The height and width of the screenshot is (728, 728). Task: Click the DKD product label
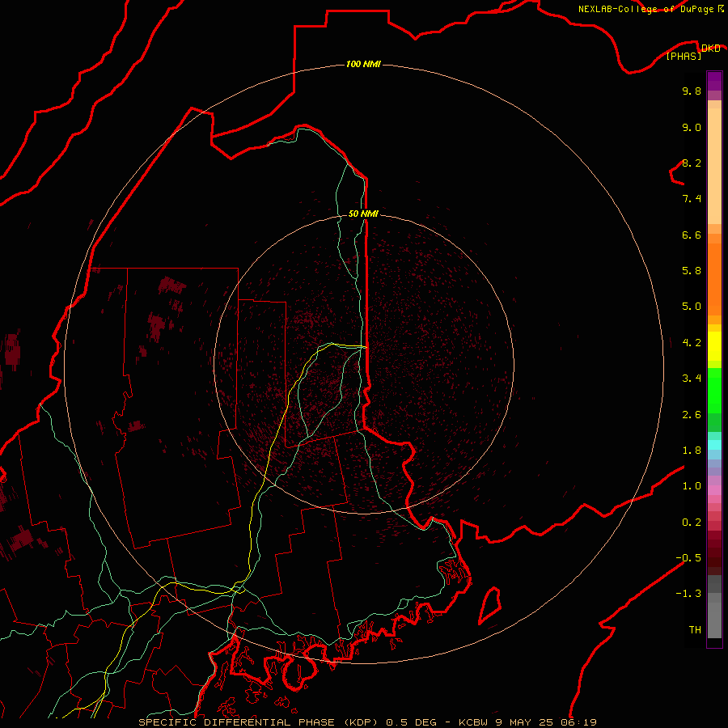pyautogui.click(x=710, y=49)
